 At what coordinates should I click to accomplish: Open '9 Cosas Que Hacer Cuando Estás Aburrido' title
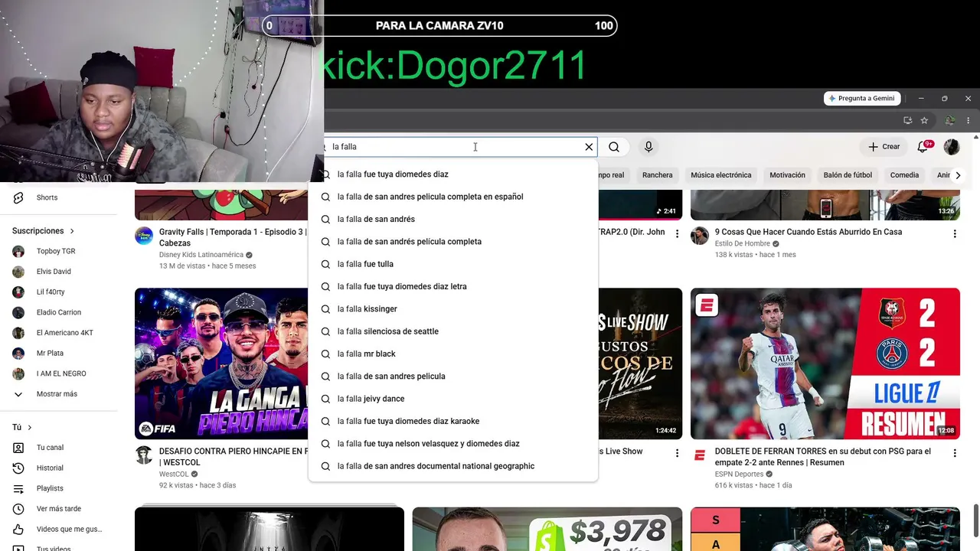pyautogui.click(x=808, y=232)
